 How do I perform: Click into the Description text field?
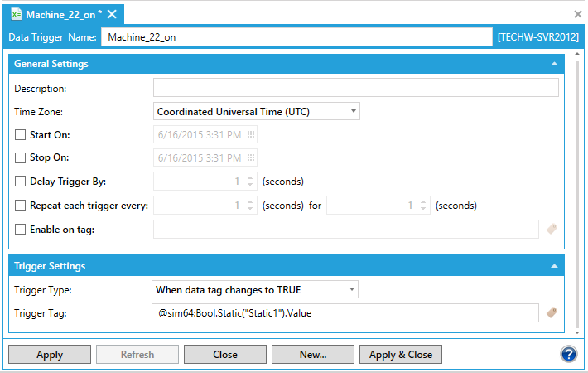point(356,88)
